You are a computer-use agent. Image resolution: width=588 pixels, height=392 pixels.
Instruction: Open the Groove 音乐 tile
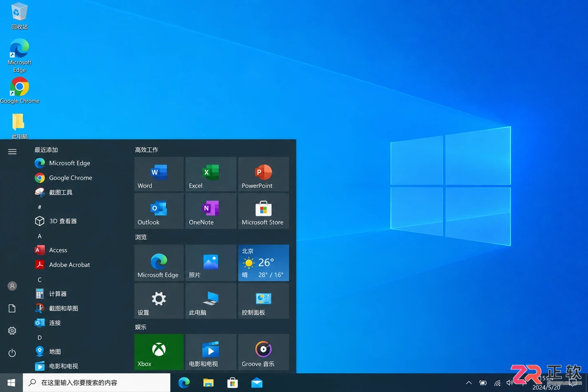(x=263, y=352)
